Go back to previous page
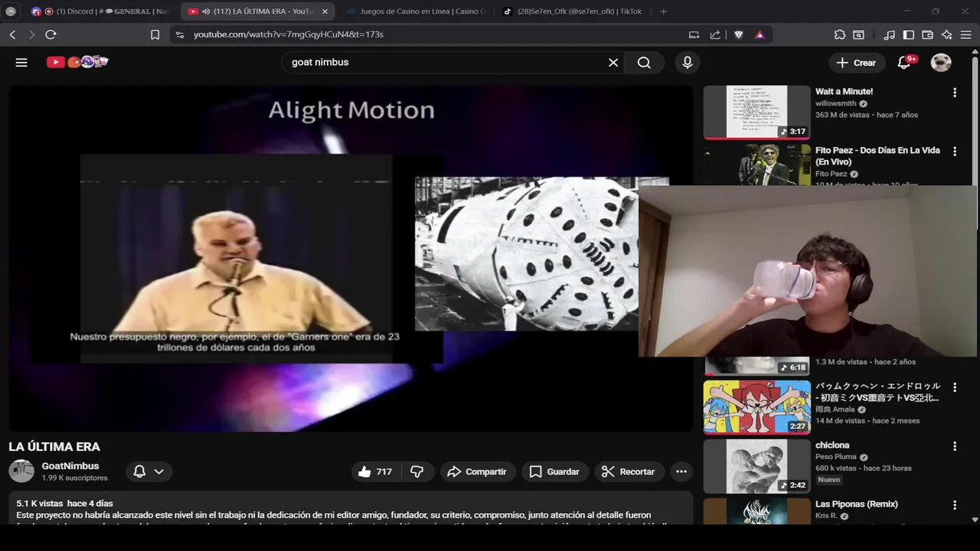The height and width of the screenshot is (551, 980). [x=13, y=34]
